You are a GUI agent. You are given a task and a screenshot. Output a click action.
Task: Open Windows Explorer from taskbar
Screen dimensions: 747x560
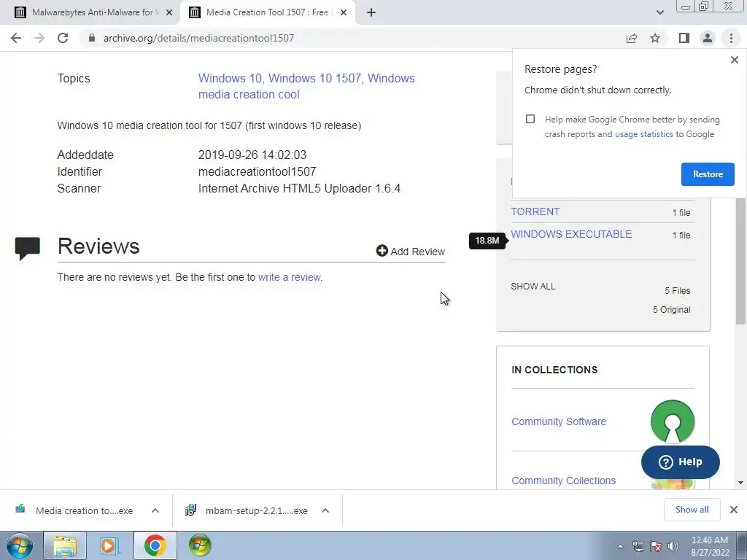[x=65, y=545]
